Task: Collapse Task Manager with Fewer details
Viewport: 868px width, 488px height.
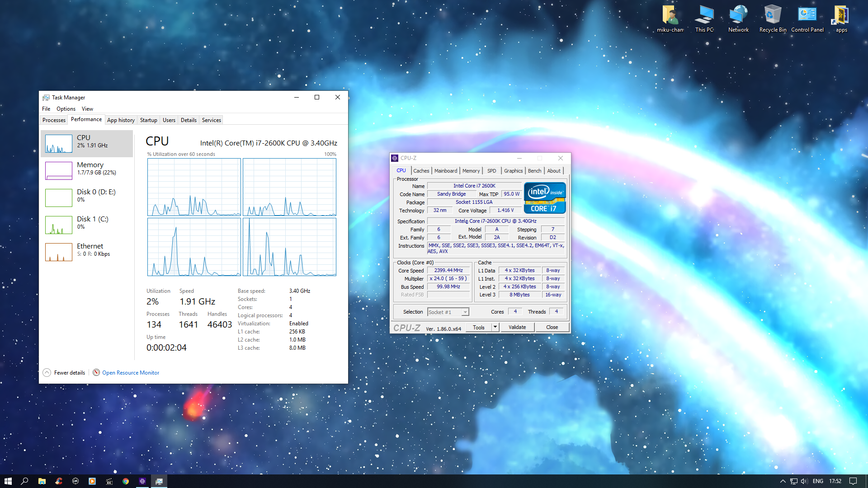Action: [x=64, y=372]
